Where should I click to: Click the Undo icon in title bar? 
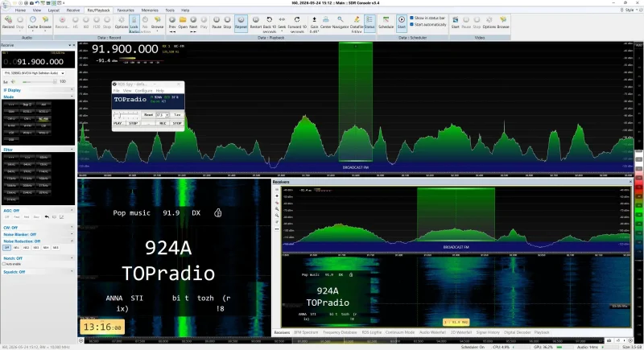click(x=37, y=3)
